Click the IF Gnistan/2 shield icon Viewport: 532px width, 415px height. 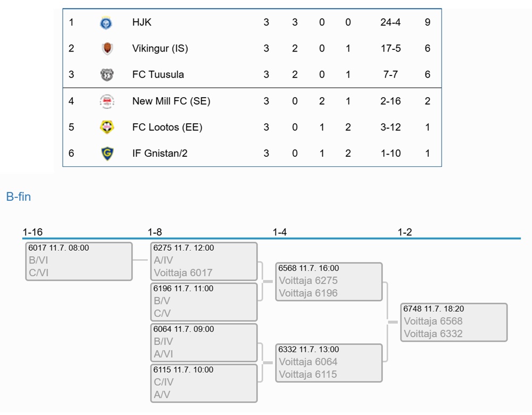(107, 154)
